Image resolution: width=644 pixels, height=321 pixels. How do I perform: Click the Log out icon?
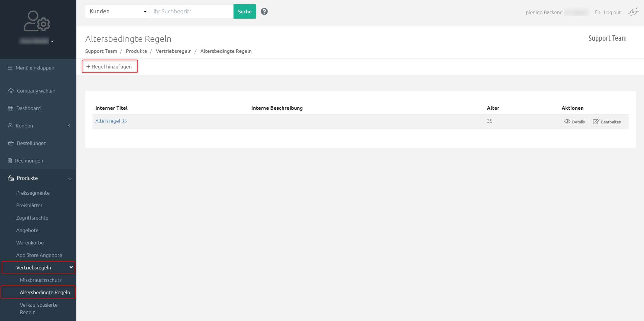click(x=598, y=12)
